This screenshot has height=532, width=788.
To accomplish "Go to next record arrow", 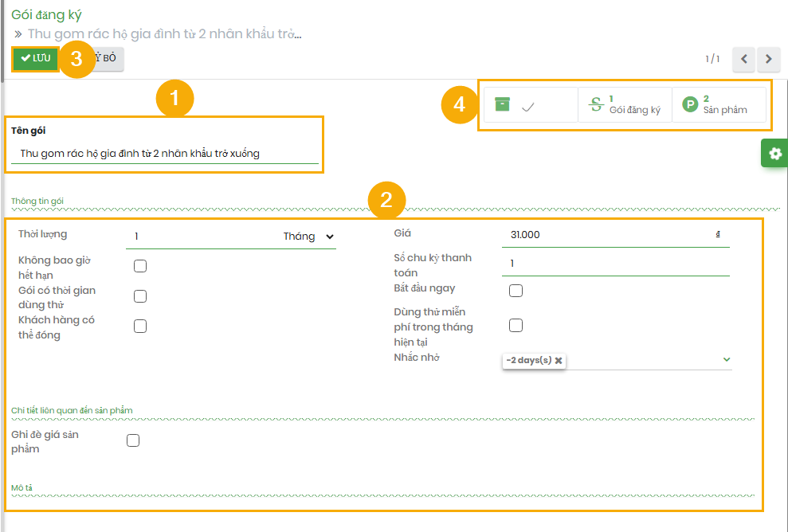I will tap(768, 59).
